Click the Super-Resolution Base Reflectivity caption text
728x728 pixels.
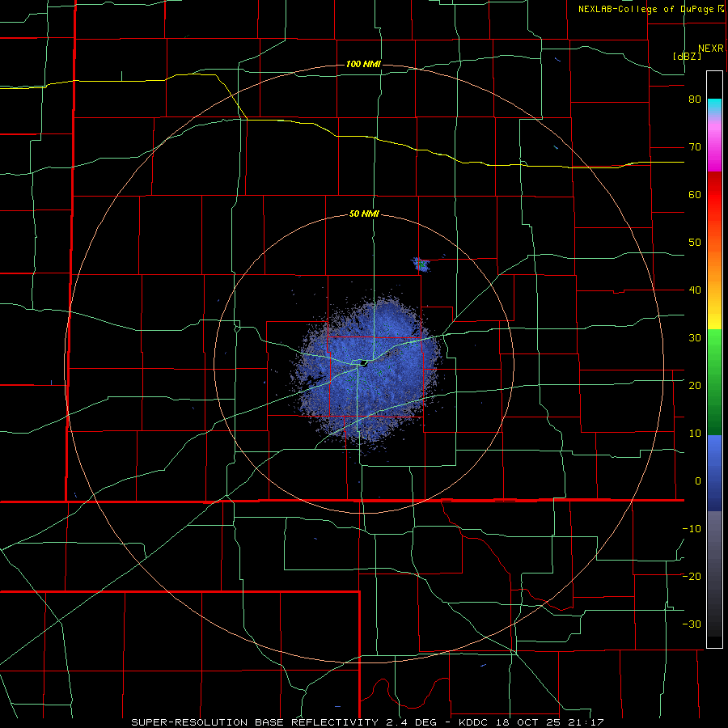[366, 722]
